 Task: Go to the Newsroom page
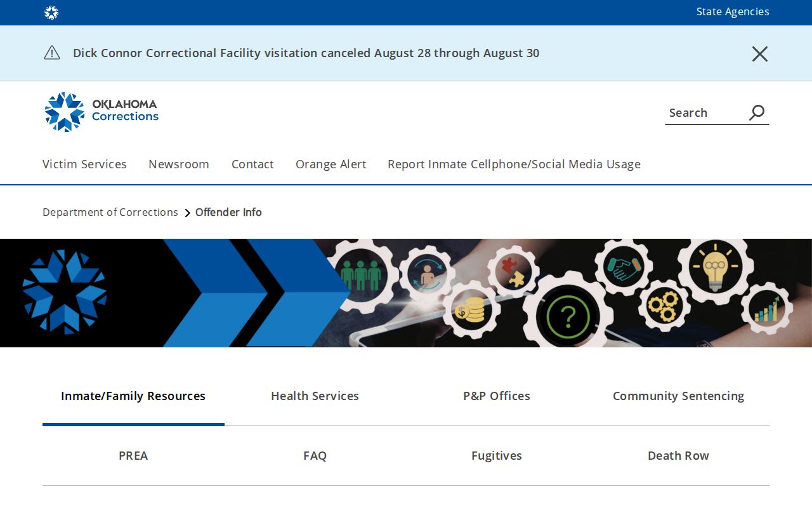click(179, 164)
